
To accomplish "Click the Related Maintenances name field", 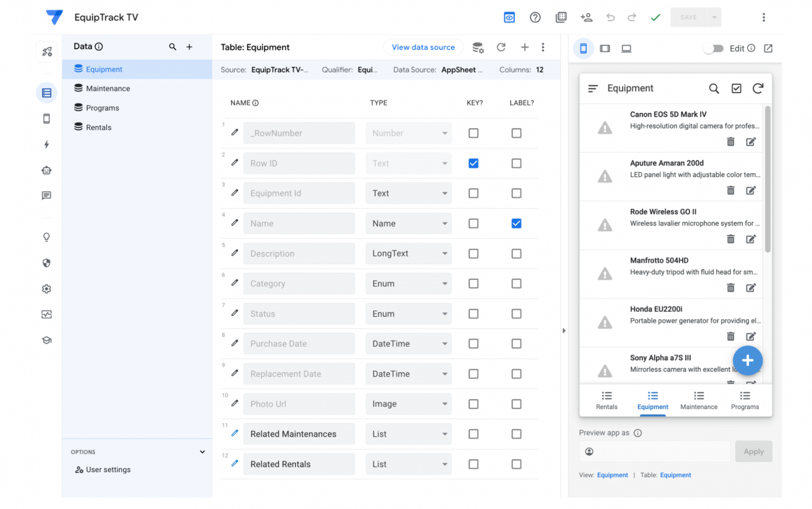I will (x=299, y=434).
